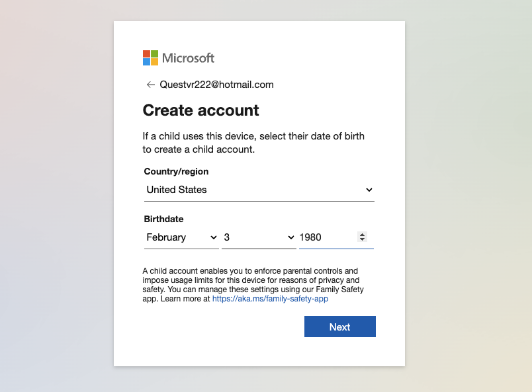Click the parental controls description paragraph
532x392 pixels.
coord(253,285)
